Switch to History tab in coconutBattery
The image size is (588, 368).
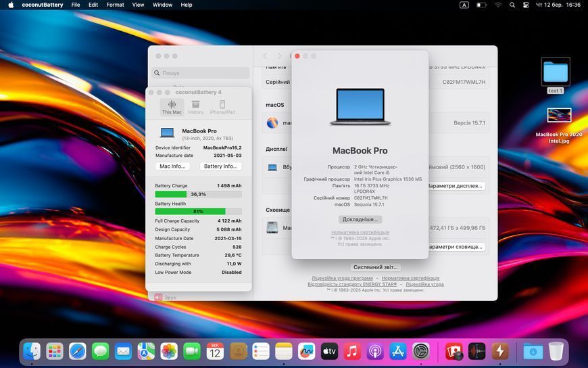[195, 107]
